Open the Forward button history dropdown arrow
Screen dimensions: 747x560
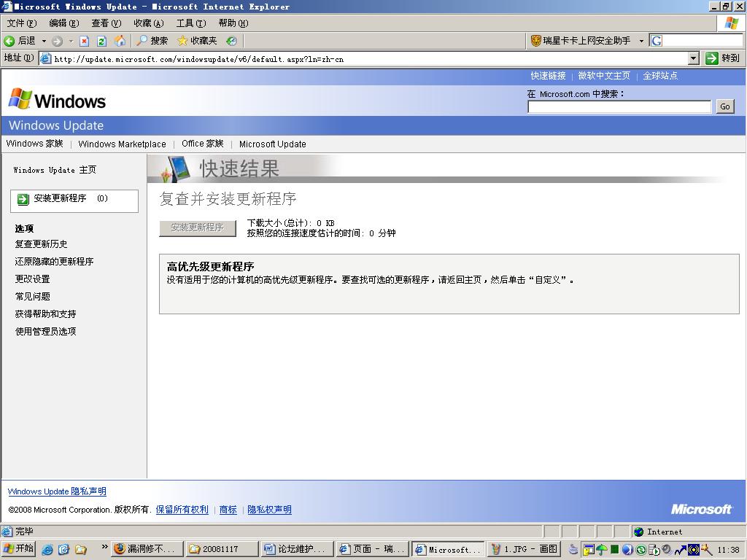[71, 41]
